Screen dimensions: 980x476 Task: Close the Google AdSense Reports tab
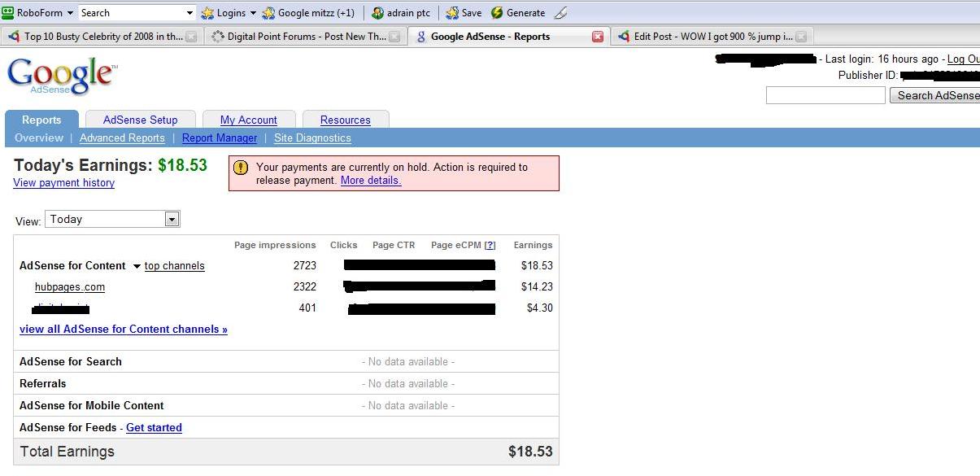[598, 37]
